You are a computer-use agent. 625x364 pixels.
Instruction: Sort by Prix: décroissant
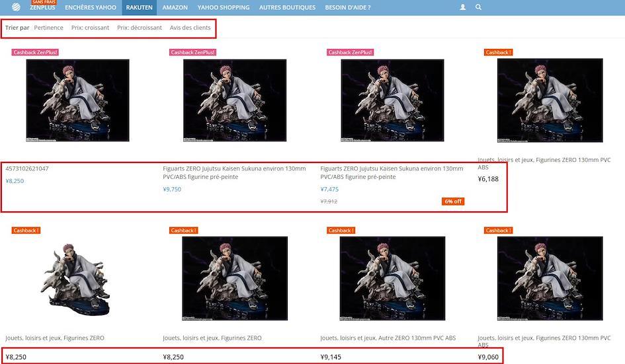(x=140, y=28)
